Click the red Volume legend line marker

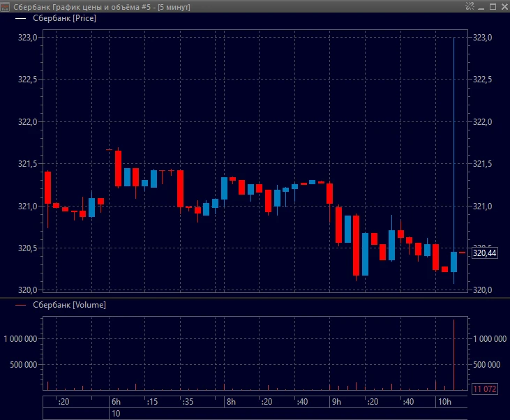(20, 305)
